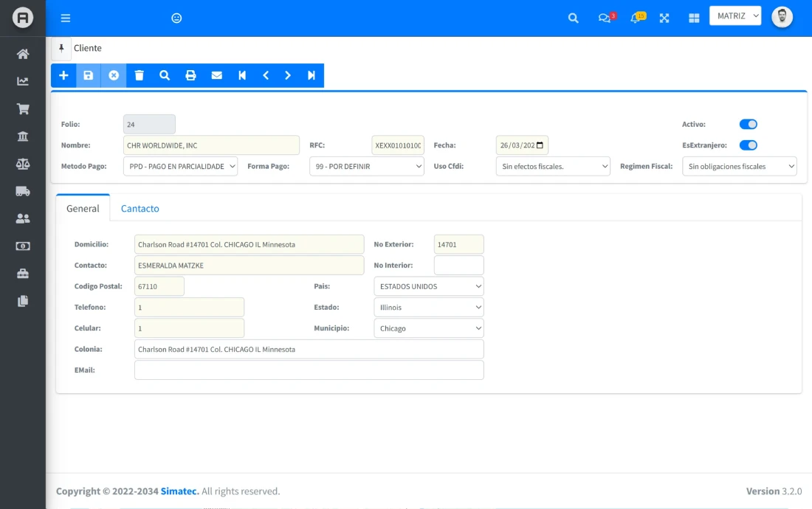Open the Metodo Pago dropdown
This screenshot has height=509, width=812.
tap(180, 167)
